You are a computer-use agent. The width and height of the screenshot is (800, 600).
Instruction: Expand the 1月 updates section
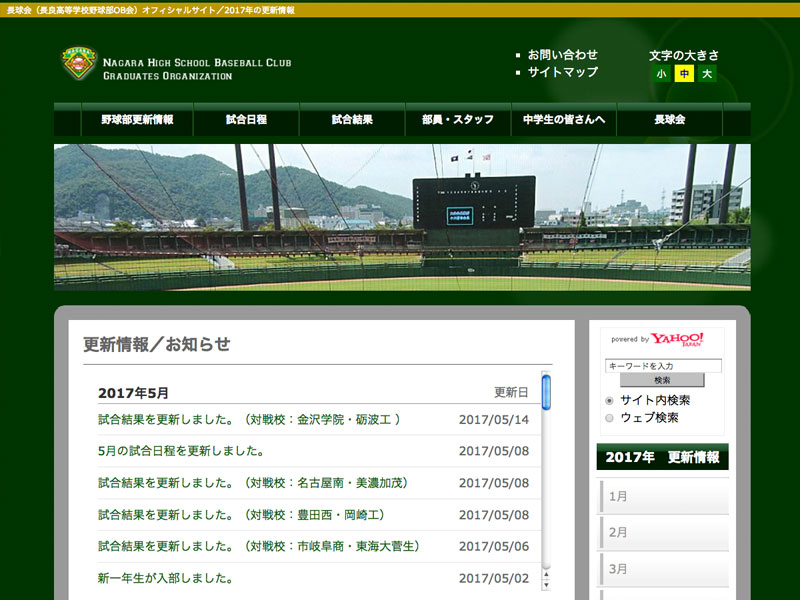[663, 496]
